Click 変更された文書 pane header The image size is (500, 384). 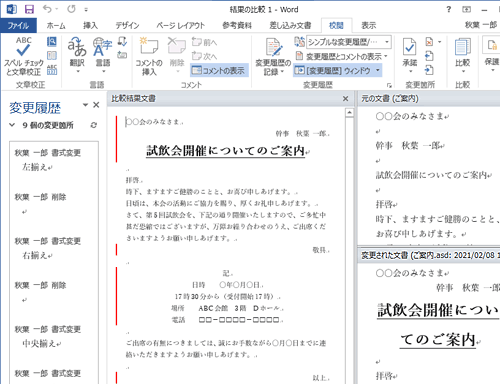(x=429, y=255)
